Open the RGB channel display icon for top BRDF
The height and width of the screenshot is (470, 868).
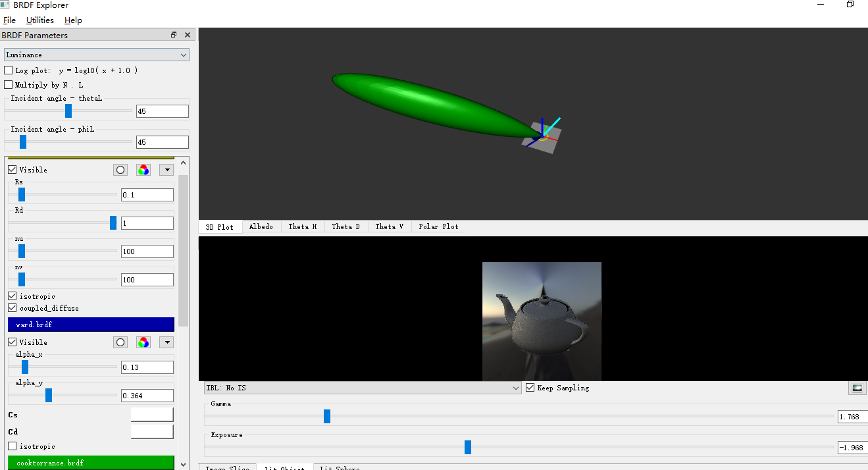click(143, 169)
